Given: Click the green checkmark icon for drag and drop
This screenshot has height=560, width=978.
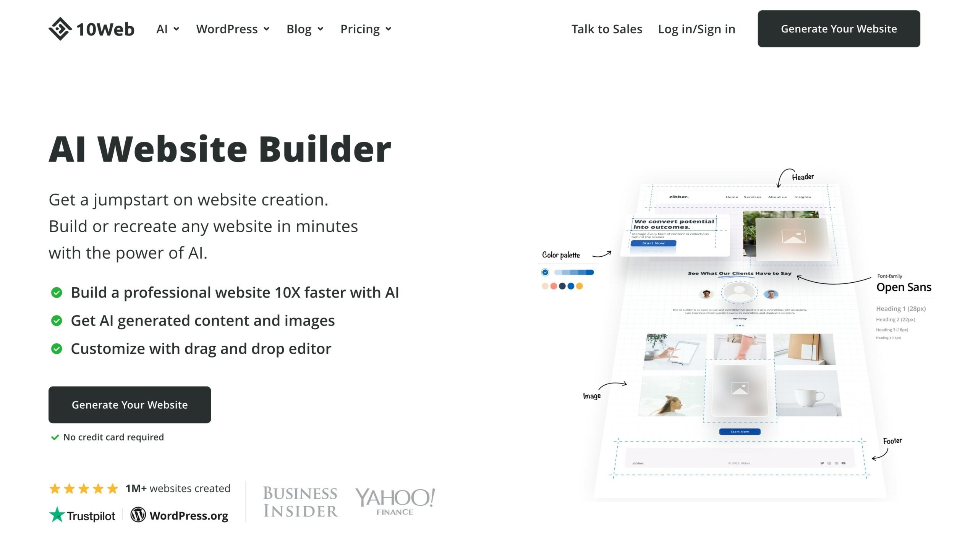Looking at the screenshot, I should 57,348.
